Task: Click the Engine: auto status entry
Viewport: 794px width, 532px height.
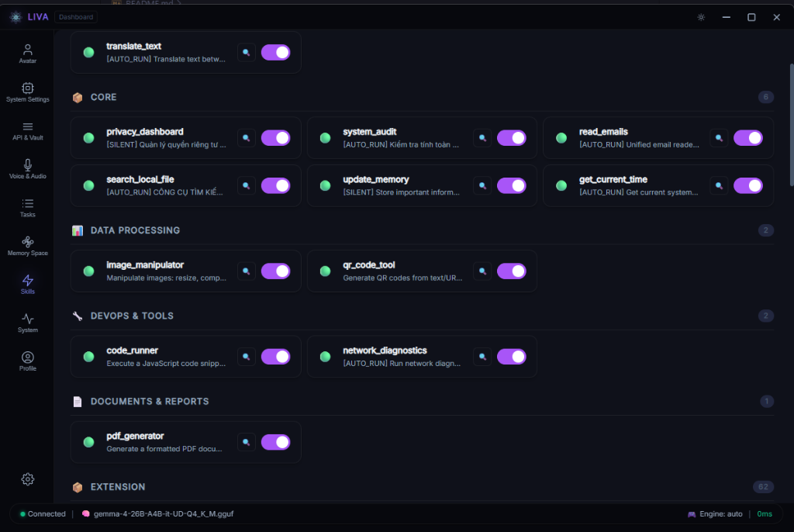Action: point(714,513)
